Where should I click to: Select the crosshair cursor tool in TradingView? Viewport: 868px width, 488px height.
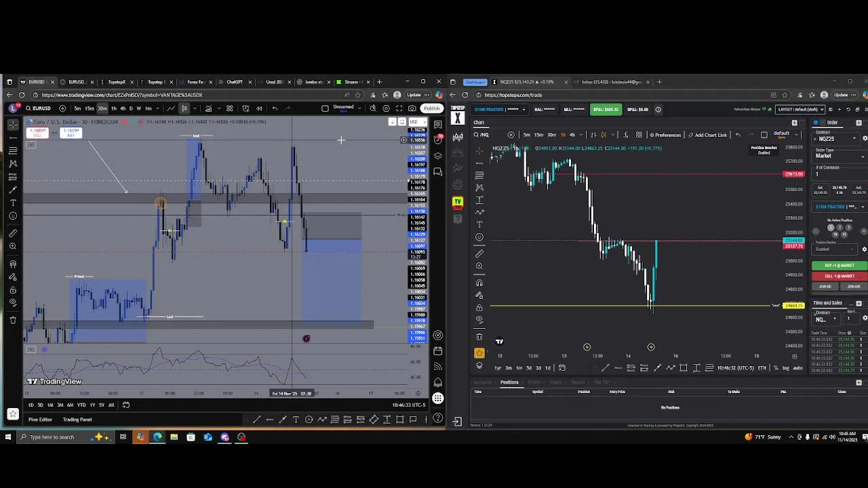13,124
